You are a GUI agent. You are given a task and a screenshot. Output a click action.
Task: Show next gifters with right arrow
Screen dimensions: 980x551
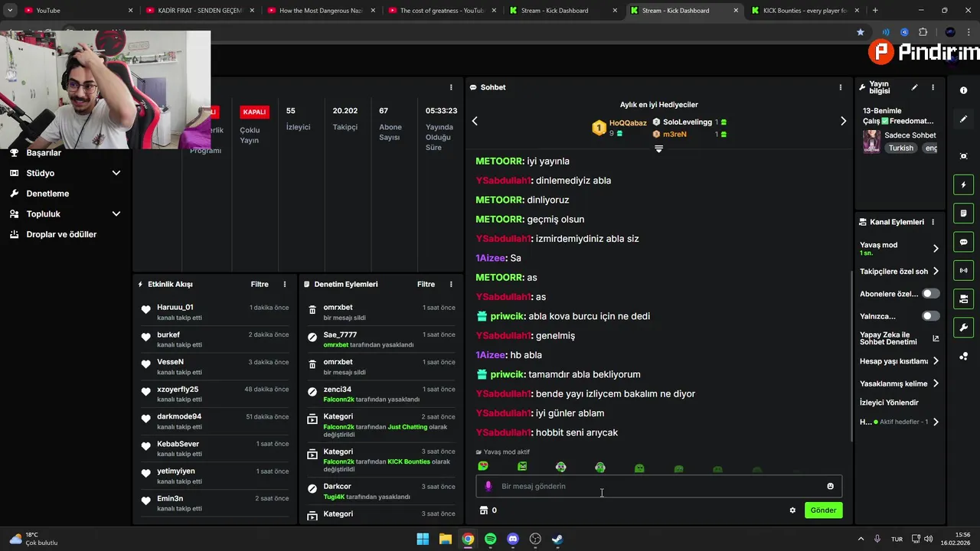click(x=843, y=121)
